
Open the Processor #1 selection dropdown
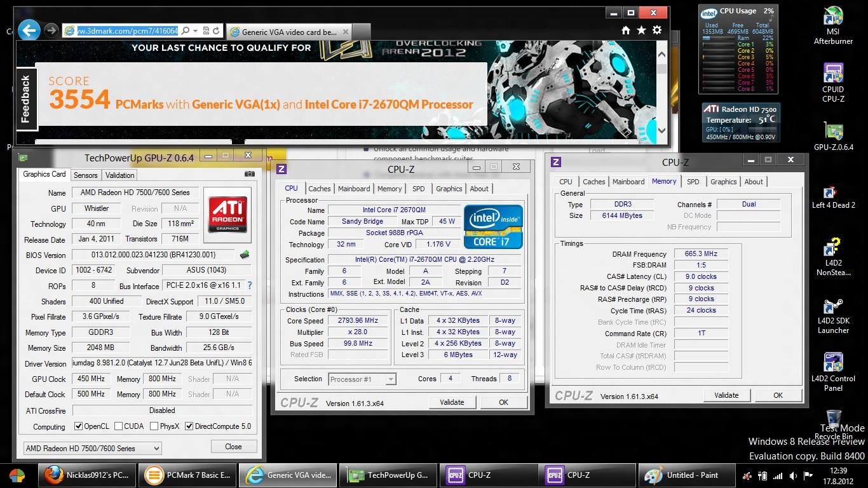pyautogui.click(x=362, y=379)
